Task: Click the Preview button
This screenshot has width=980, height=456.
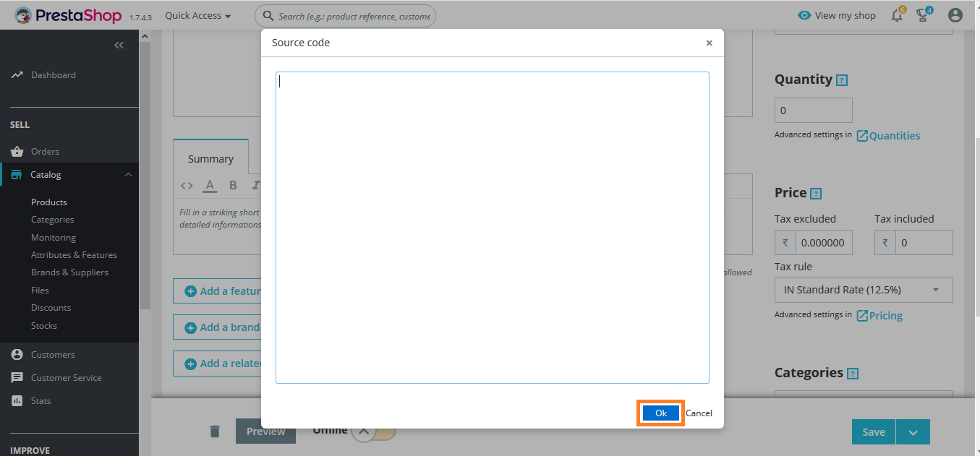Action: pos(265,431)
